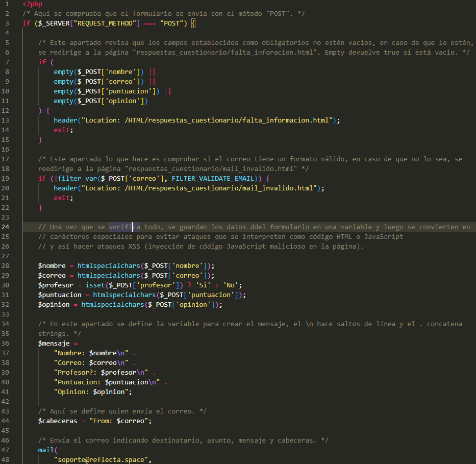Click 'XSS' in the line 26 comment

pos(134,247)
